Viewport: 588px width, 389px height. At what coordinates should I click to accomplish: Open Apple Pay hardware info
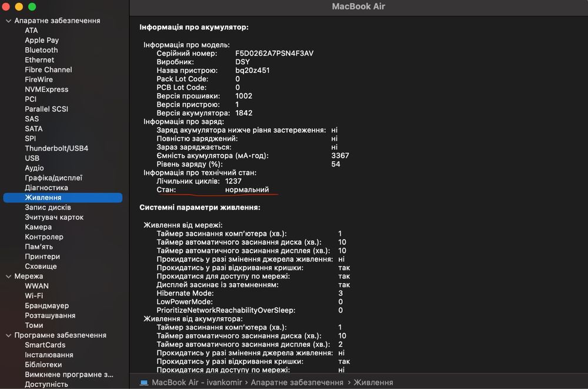pos(42,40)
